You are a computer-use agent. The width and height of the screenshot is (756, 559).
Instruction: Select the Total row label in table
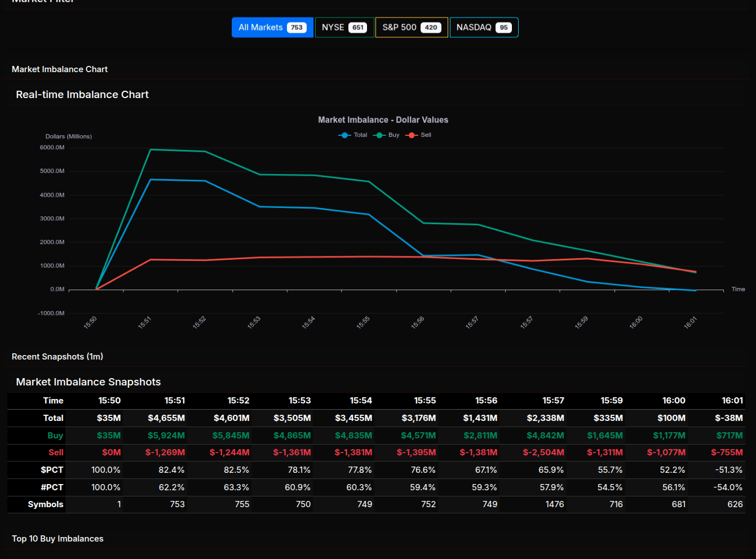53,418
